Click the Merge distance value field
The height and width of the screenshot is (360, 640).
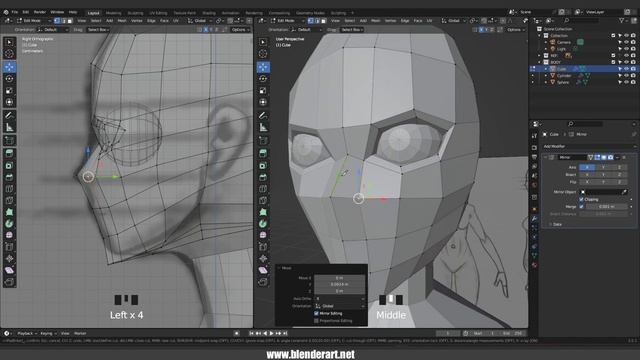(x=606, y=207)
